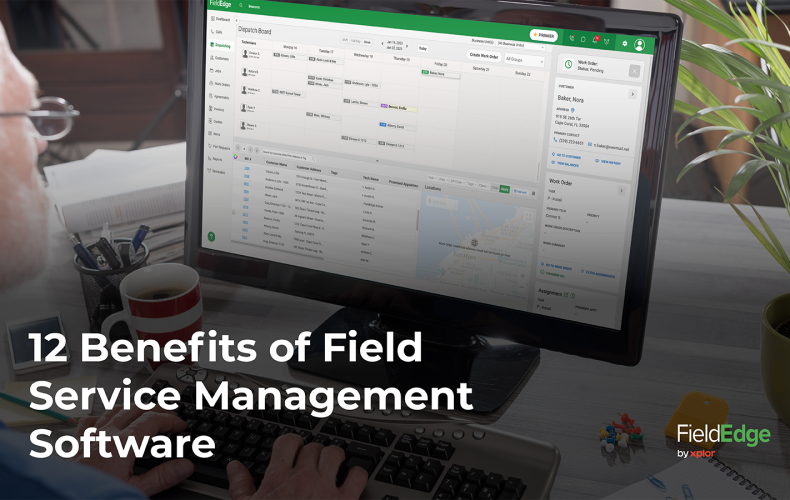Open the All Groups dropdown
Viewport: 790px width, 500px height.
(524, 60)
